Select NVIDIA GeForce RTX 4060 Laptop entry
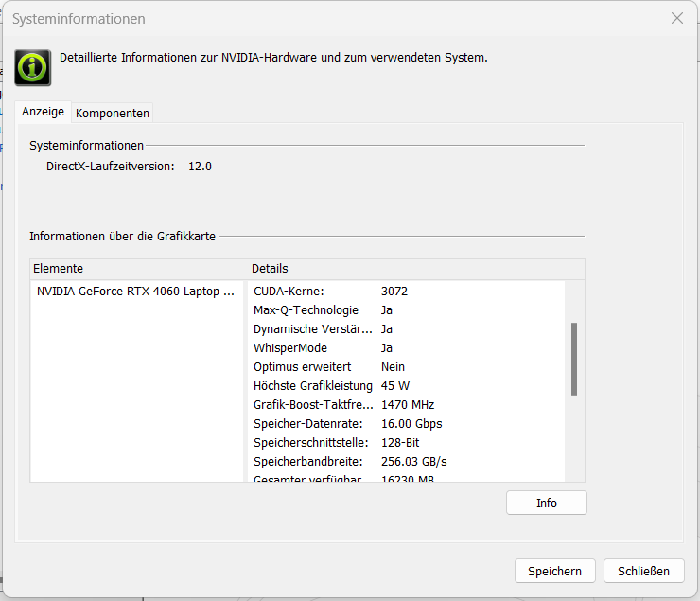This screenshot has height=601, width=700. coord(134,292)
